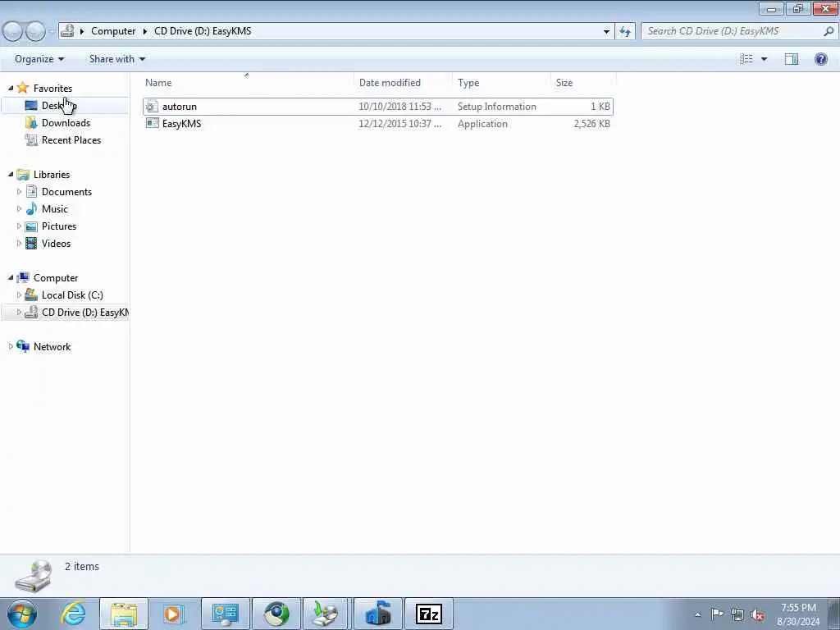Expand the Pictures library

coord(20,226)
